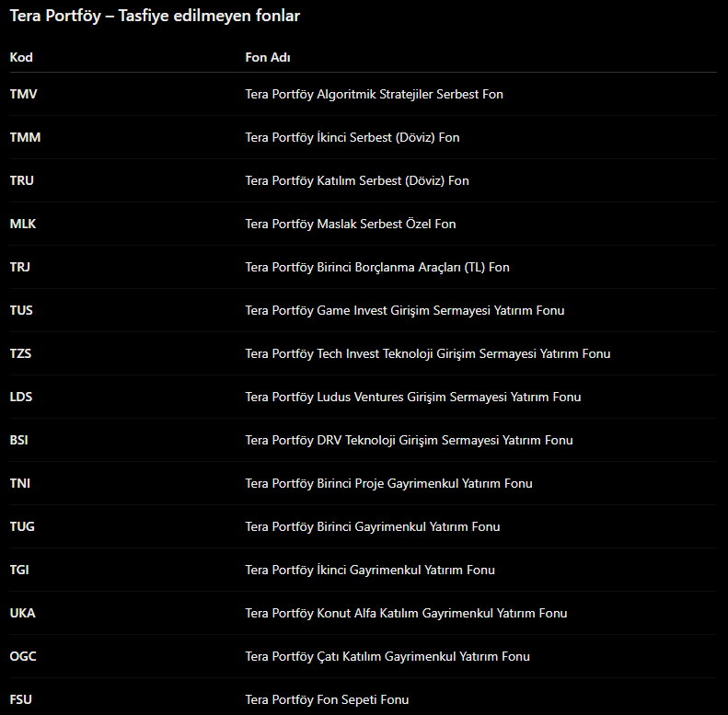Select 'Tera Portföy Algoritmik Stratejiler Serbest Fon'

pyautogui.click(x=375, y=94)
